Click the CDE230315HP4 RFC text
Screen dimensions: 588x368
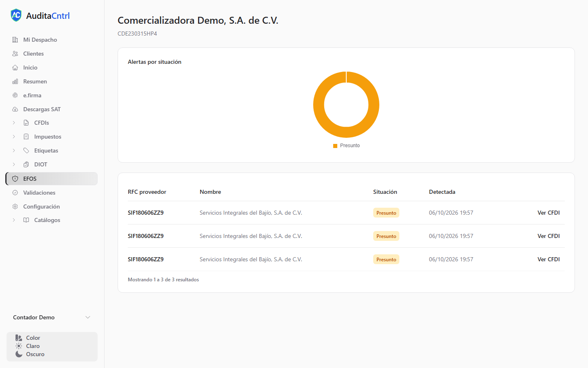137,34
